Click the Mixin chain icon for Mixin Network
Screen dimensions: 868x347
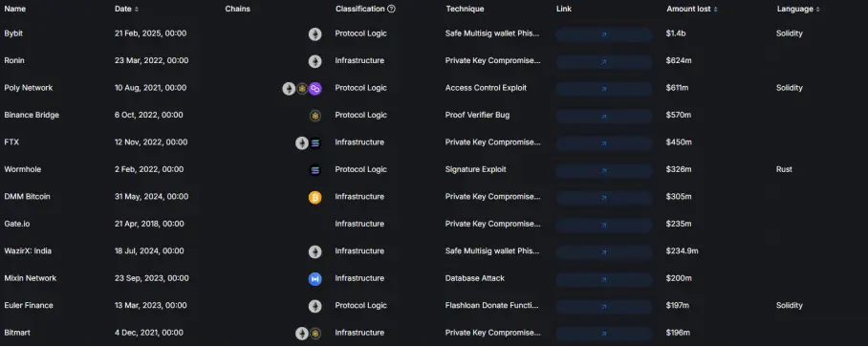click(315, 279)
